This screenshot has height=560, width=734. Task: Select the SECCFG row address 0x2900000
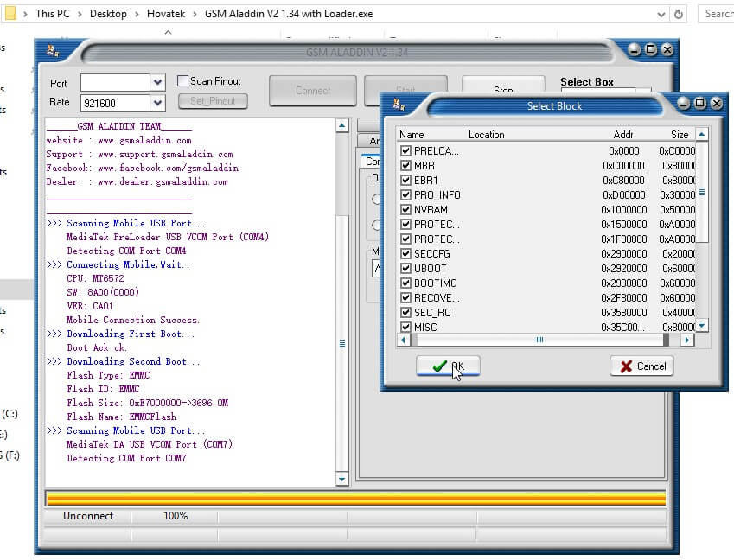pos(623,253)
